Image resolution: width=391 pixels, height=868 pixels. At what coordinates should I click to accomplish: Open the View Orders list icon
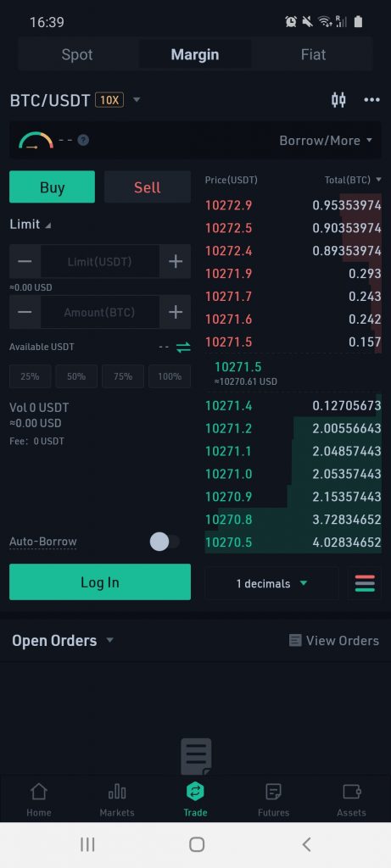click(x=295, y=641)
